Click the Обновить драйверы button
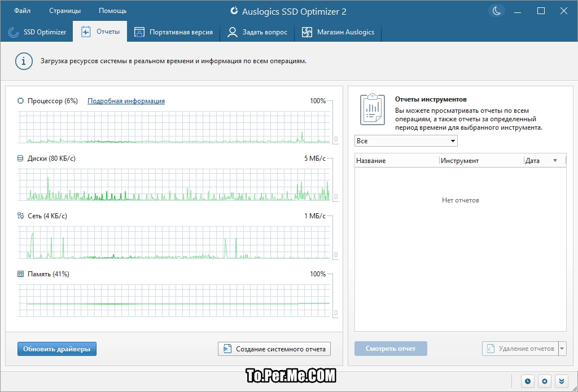The image size is (578, 392). (57, 349)
